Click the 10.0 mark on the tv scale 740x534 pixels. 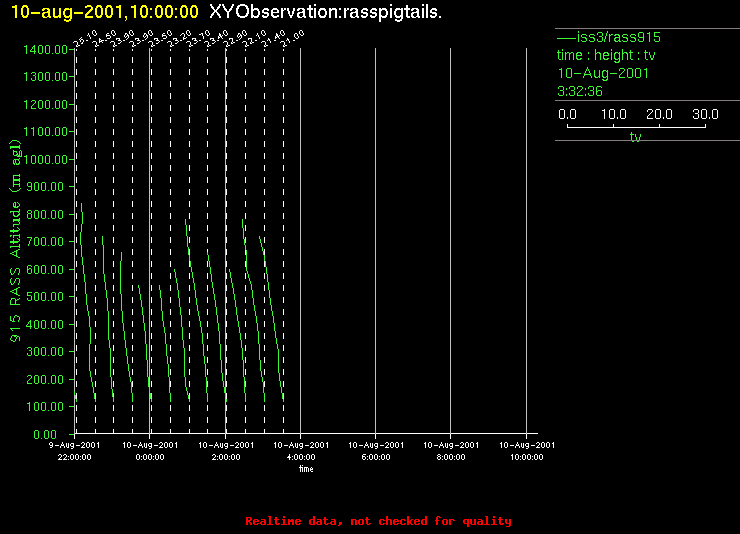coord(614,114)
